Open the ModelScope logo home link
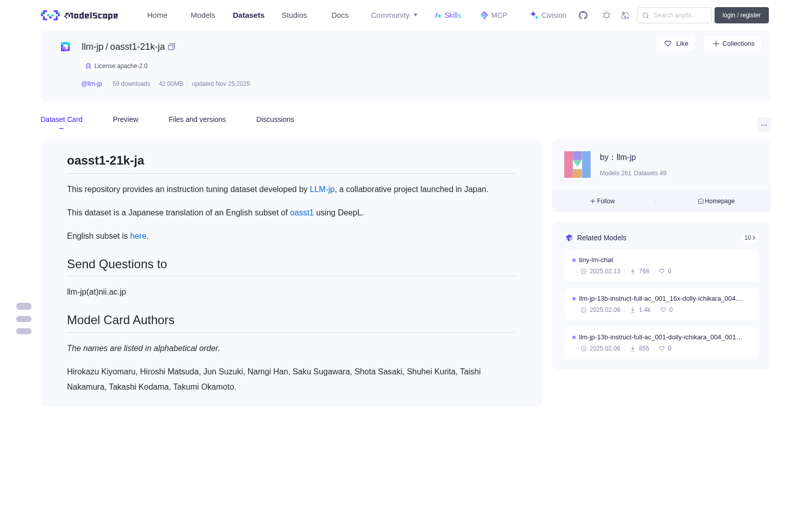812x508 pixels. [x=79, y=15]
